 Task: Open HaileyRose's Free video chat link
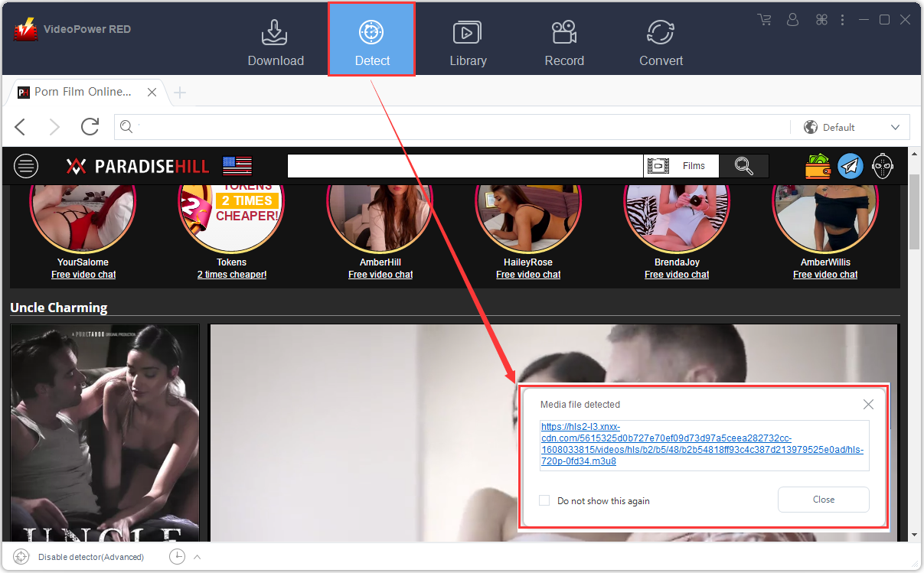[x=528, y=275]
